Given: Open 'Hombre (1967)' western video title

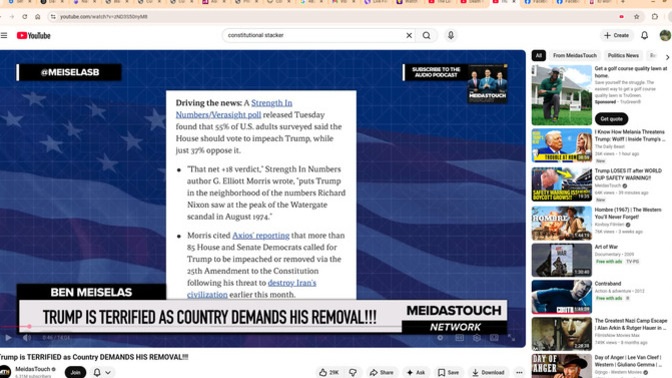Looking at the screenshot, I should [628, 213].
